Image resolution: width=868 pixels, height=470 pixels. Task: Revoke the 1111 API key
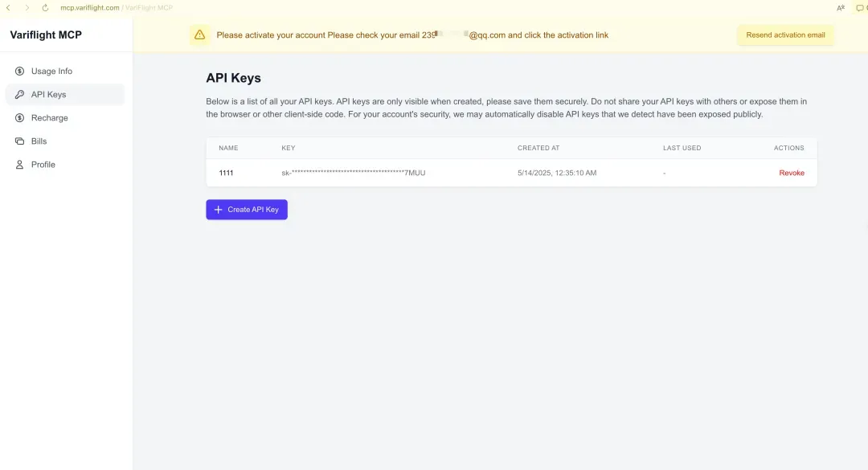[791, 173]
